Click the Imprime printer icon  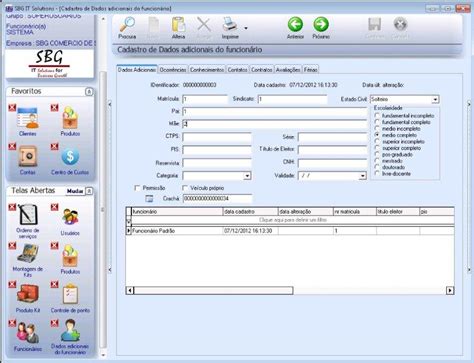[230, 24]
